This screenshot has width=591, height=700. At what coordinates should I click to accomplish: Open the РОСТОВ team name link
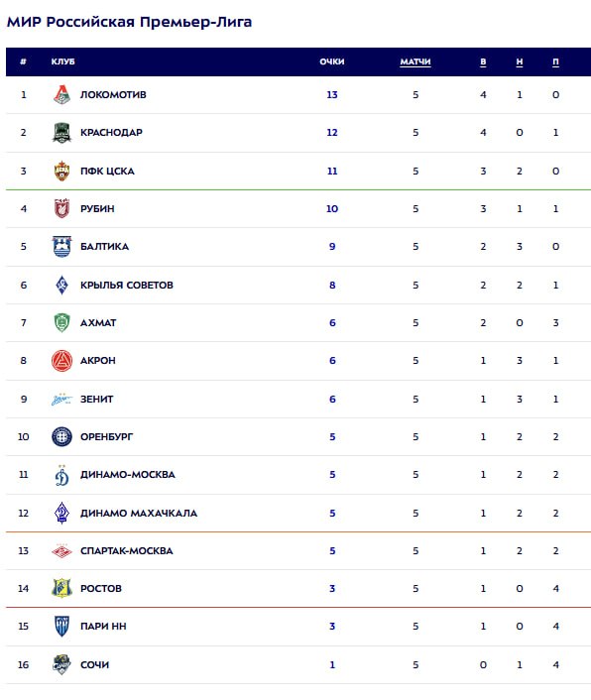pyautogui.click(x=101, y=589)
